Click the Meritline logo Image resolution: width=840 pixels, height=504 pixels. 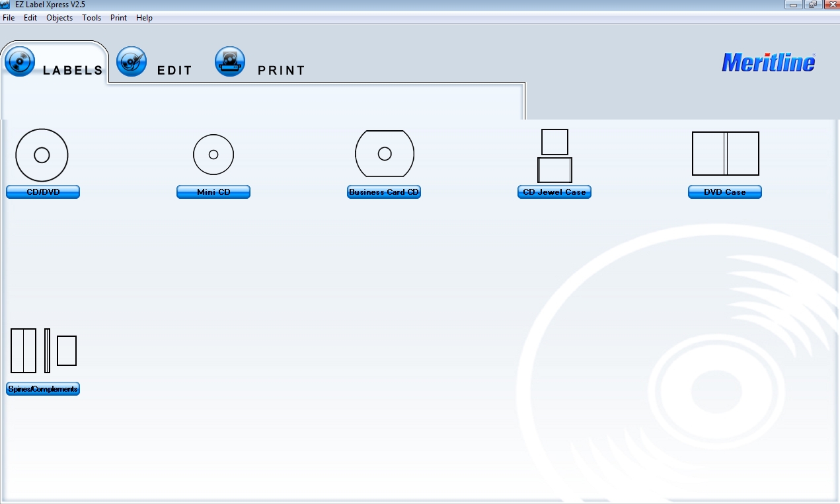tap(768, 62)
